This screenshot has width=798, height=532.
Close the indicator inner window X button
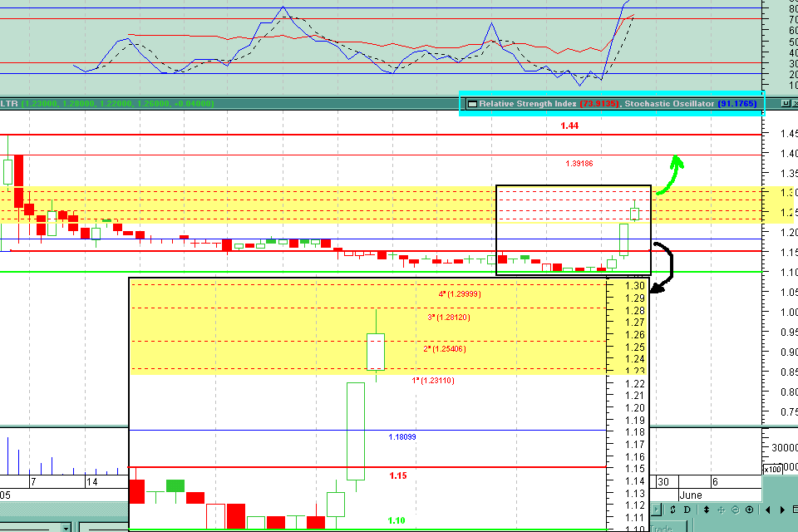pyautogui.click(x=796, y=103)
